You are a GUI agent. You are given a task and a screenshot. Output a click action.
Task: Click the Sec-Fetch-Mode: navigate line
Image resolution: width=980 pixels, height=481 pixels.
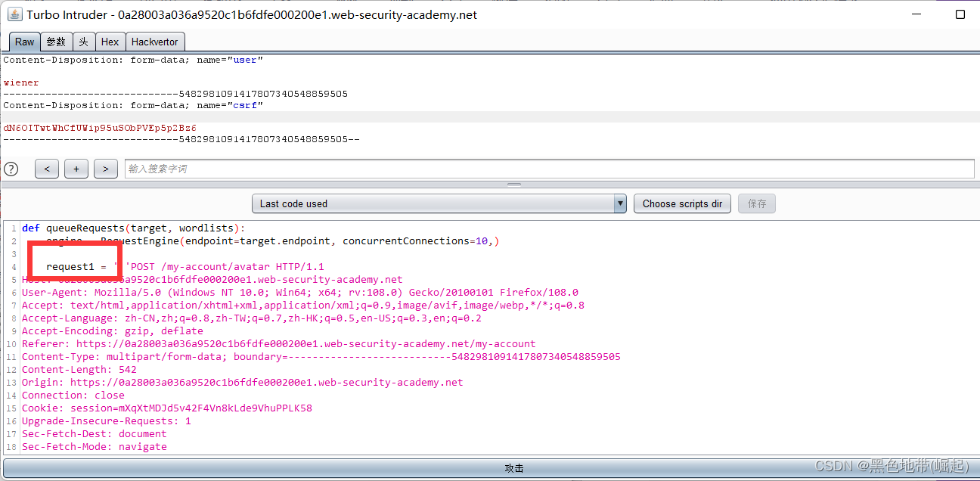(95, 446)
